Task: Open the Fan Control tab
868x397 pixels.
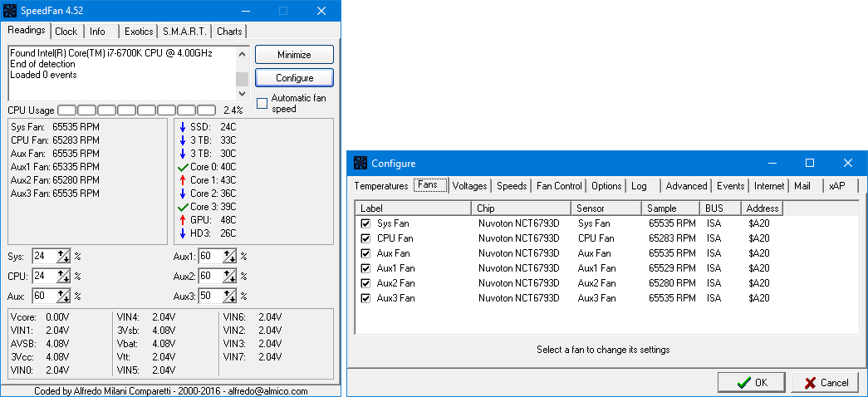Action: click(559, 186)
